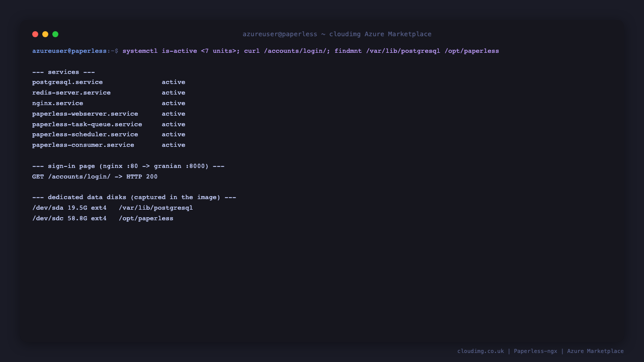Click the active status of paperless-webserver.service
This screenshot has width=644, height=362.
click(174, 114)
